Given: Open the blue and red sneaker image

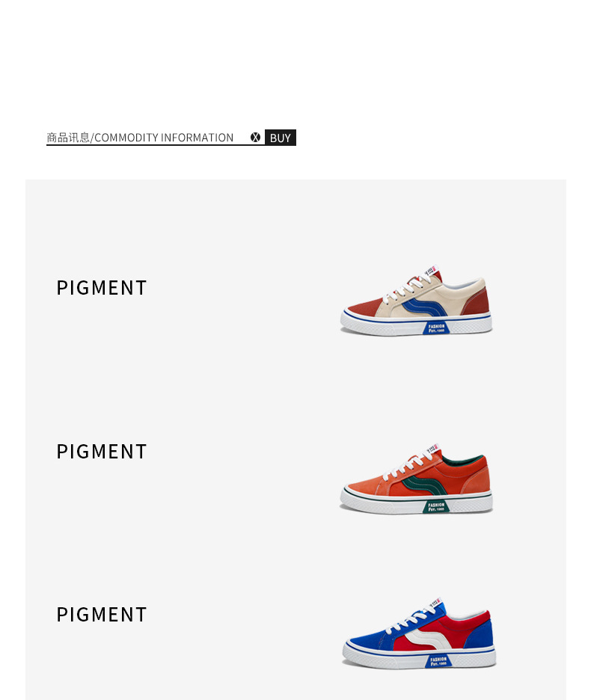Looking at the screenshot, I should tap(419, 633).
